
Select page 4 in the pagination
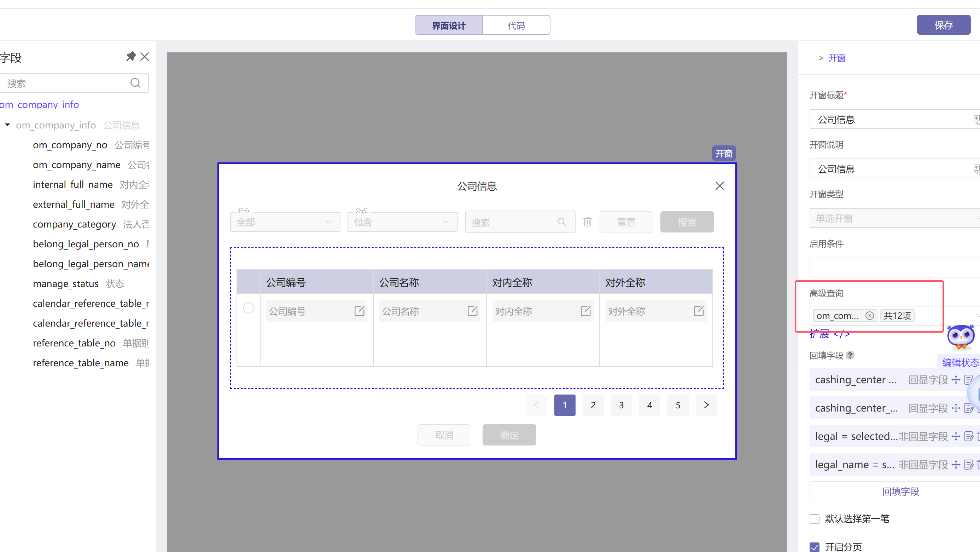point(649,405)
